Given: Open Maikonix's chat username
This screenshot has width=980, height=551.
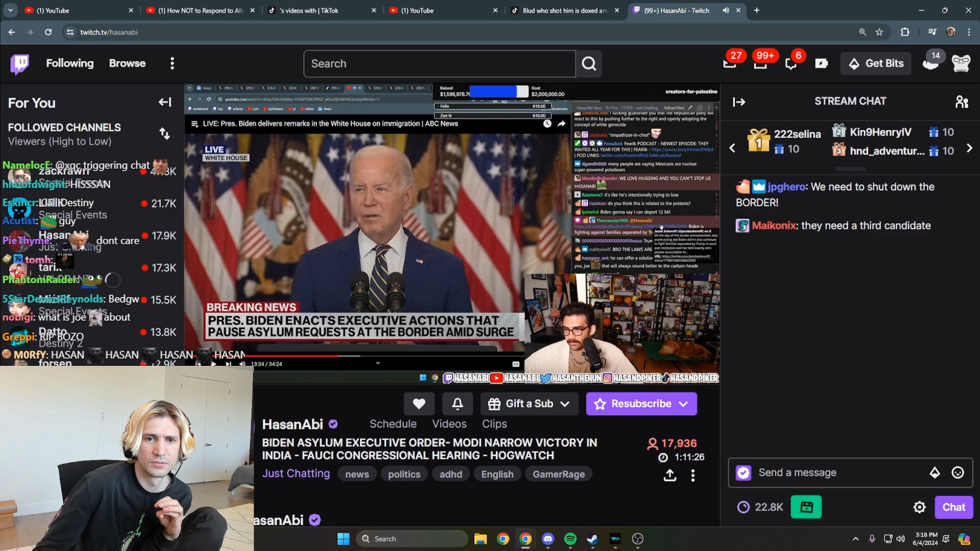Looking at the screenshot, I should [x=773, y=226].
